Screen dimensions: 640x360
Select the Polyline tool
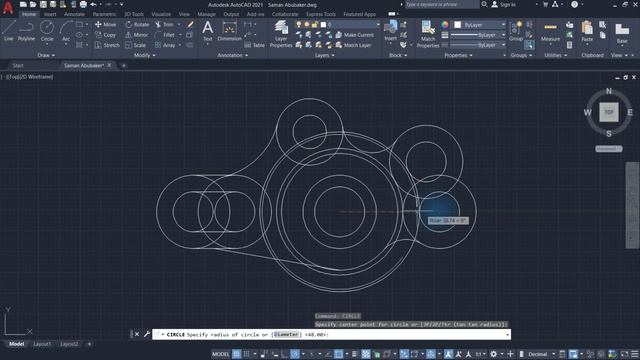26,31
